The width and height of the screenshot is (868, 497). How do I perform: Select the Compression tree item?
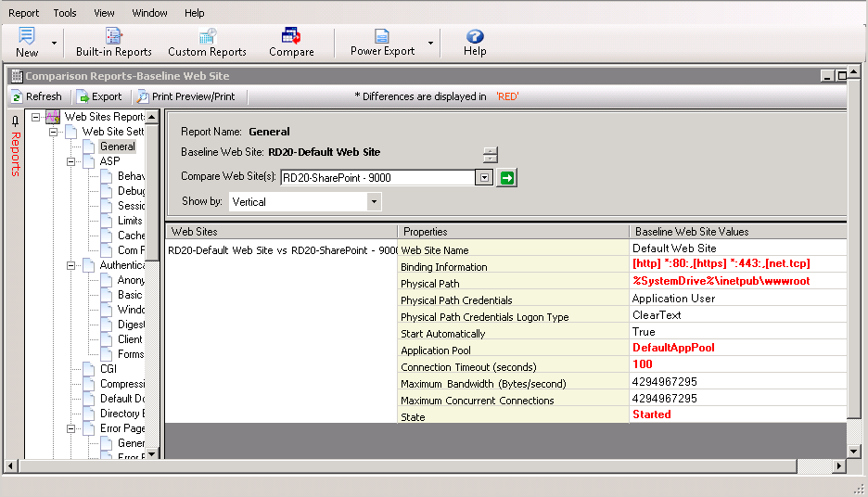coord(121,384)
